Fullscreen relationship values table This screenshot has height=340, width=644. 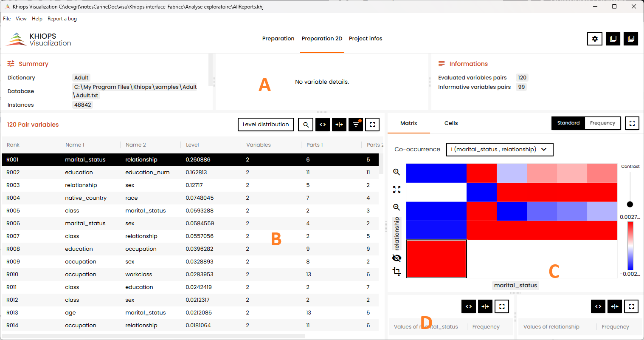coord(631,306)
